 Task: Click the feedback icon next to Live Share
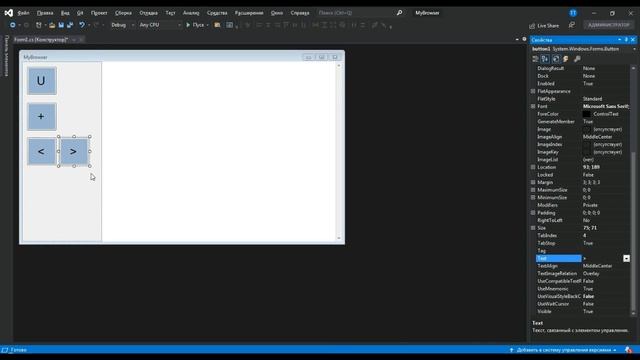572,25
